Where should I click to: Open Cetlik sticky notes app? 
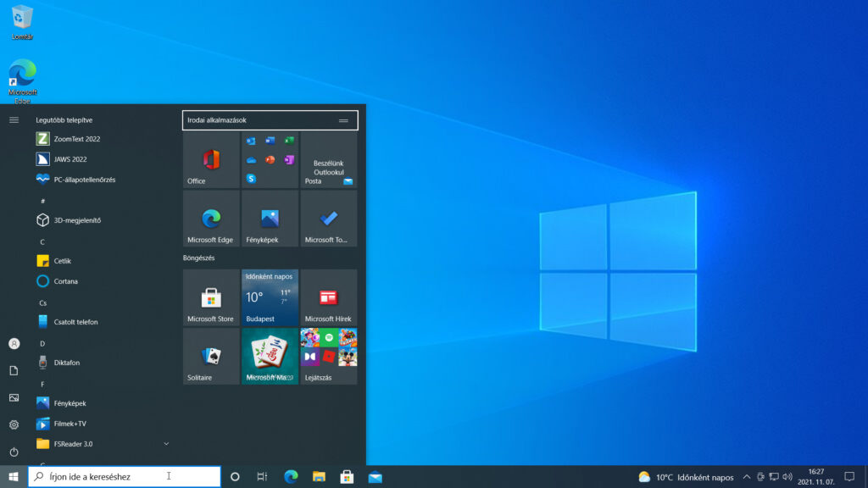[x=103, y=261]
